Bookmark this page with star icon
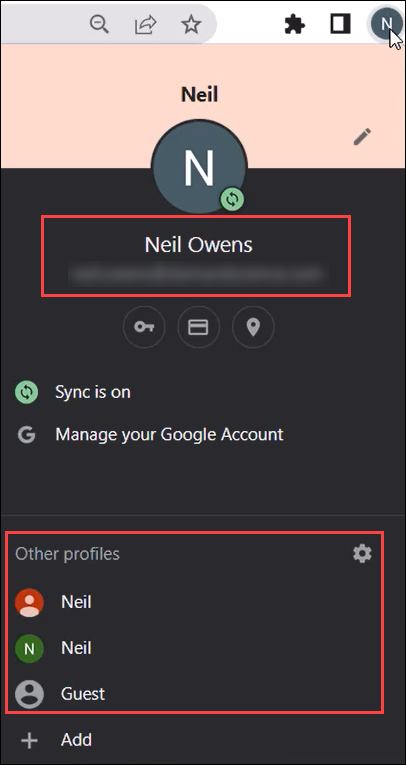The image size is (406, 765). coord(191,23)
